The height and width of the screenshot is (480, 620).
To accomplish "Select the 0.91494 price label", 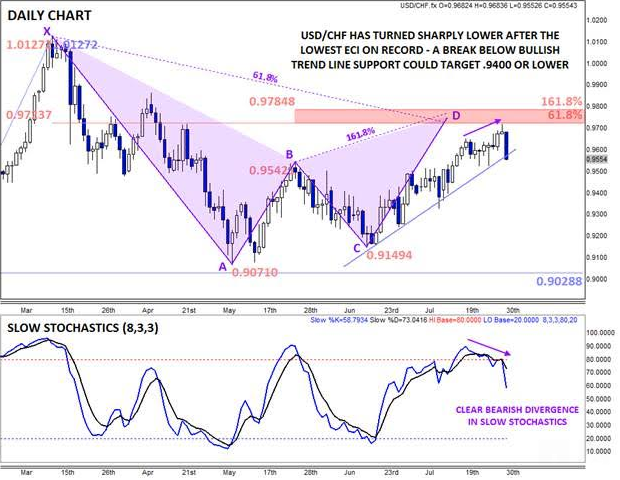I will pyautogui.click(x=389, y=255).
